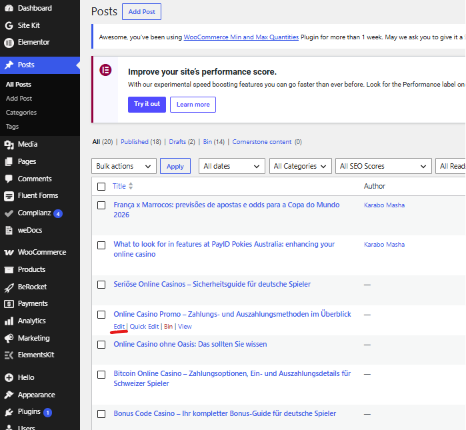Check the Online Casino ohne Oasis checkbox

[101, 345]
